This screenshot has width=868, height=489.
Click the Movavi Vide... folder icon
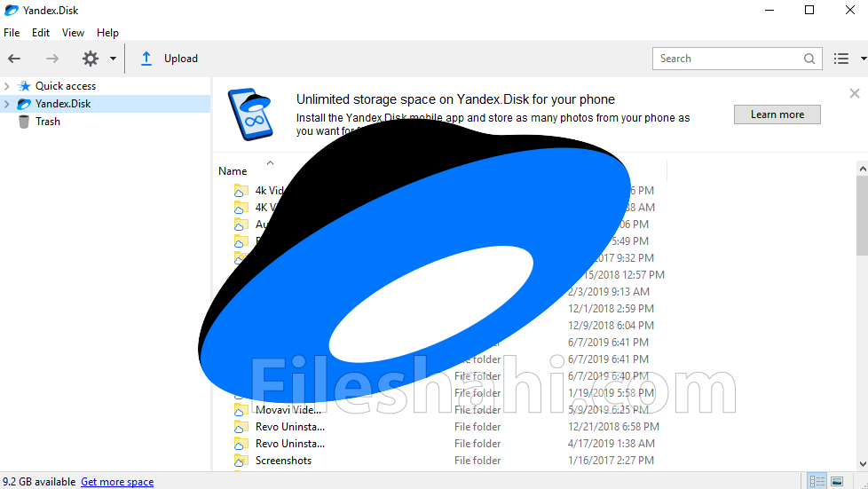tap(241, 410)
